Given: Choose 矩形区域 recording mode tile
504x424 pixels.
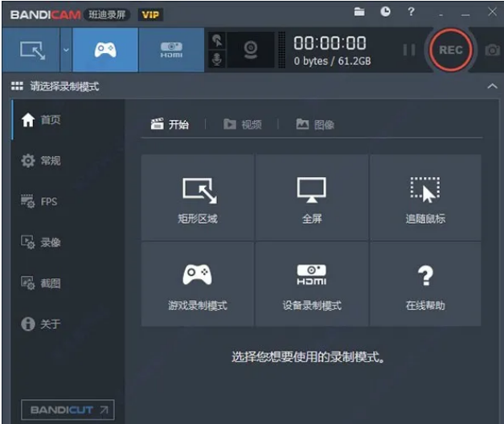Looking at the screenshot, I should coord(198,197).
